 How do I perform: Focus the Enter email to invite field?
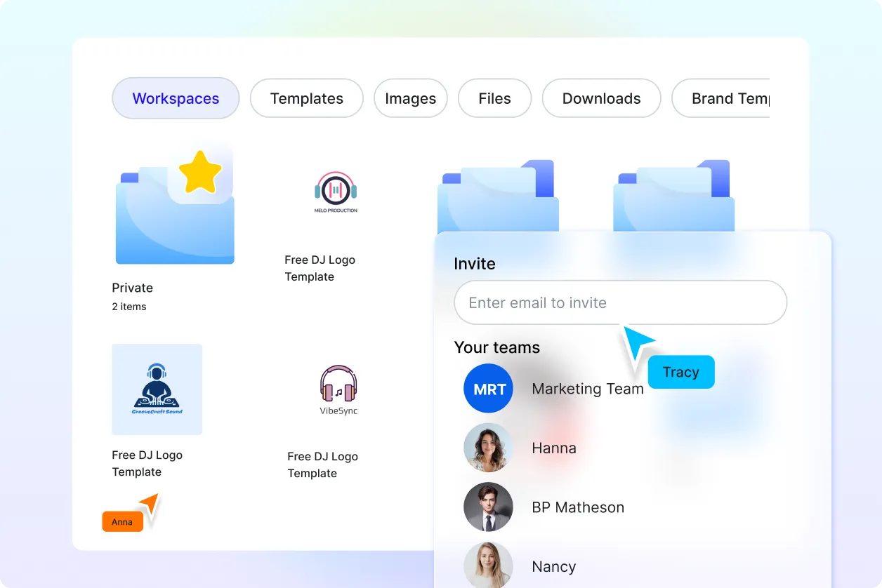[620, 303]
